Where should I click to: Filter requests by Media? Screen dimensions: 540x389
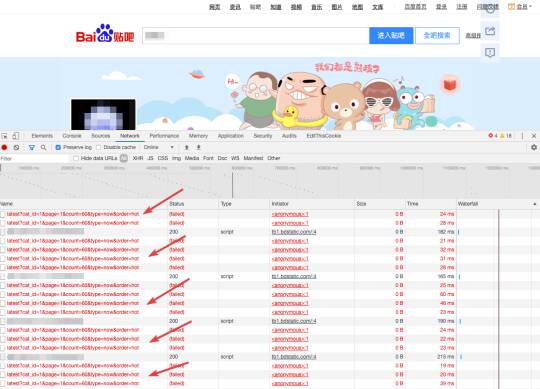pos(192,158)
